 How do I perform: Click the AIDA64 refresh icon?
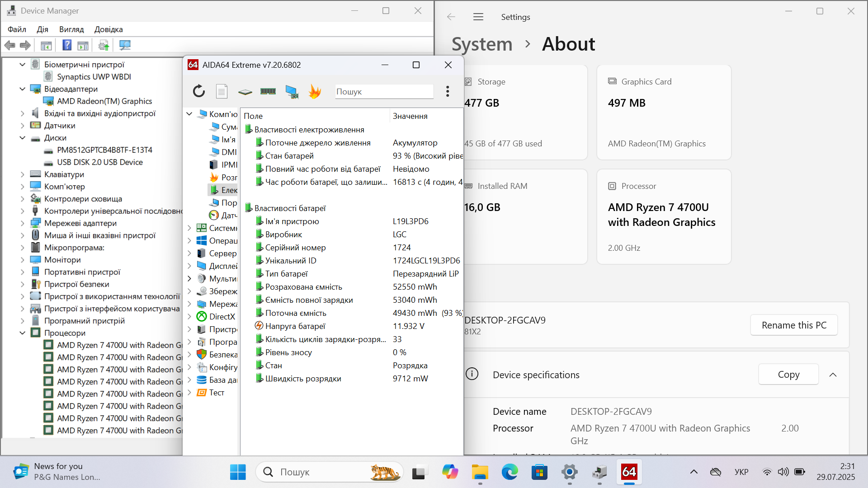[199, 91]
